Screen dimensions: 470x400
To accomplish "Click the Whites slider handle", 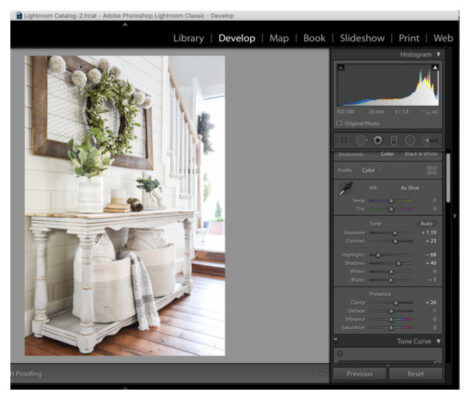I will click(x=391, y=272).
